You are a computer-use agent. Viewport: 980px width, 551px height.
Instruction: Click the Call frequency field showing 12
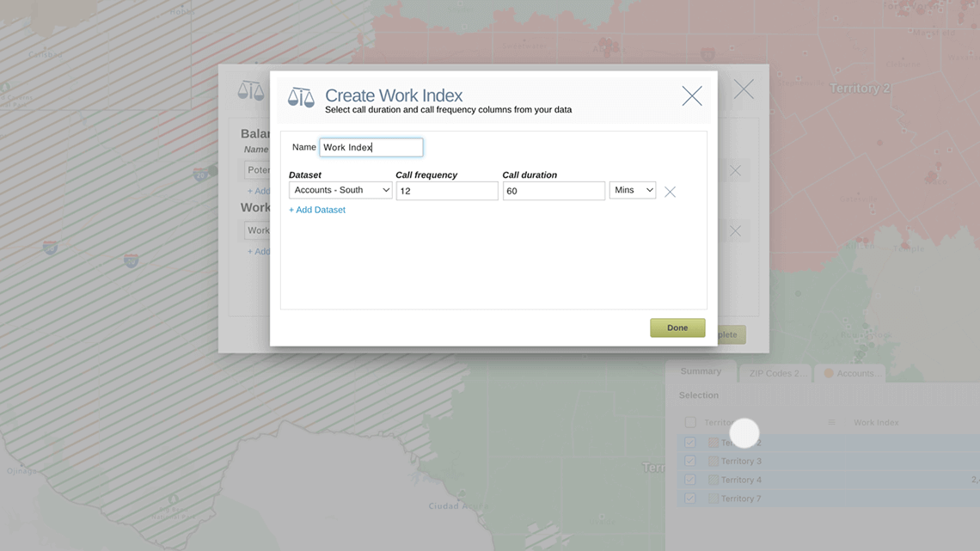[x=447, y=191]
